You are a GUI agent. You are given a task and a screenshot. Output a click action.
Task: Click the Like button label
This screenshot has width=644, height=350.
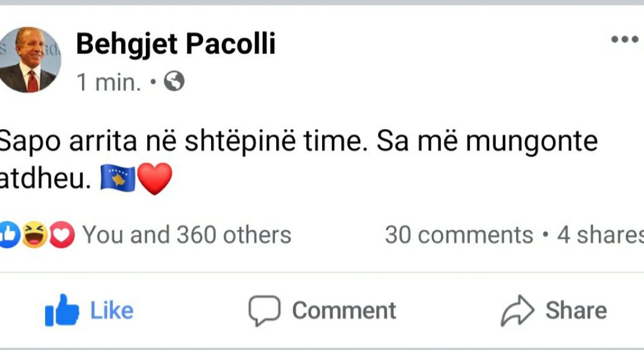[112, 311]
